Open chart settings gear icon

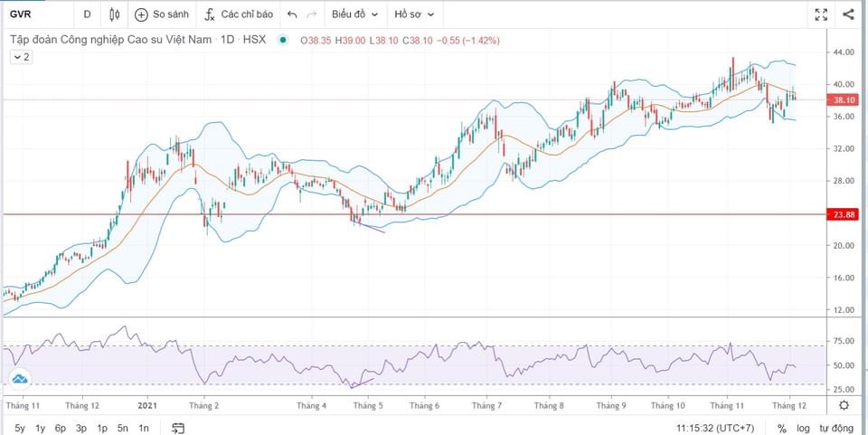pos(844,405)
